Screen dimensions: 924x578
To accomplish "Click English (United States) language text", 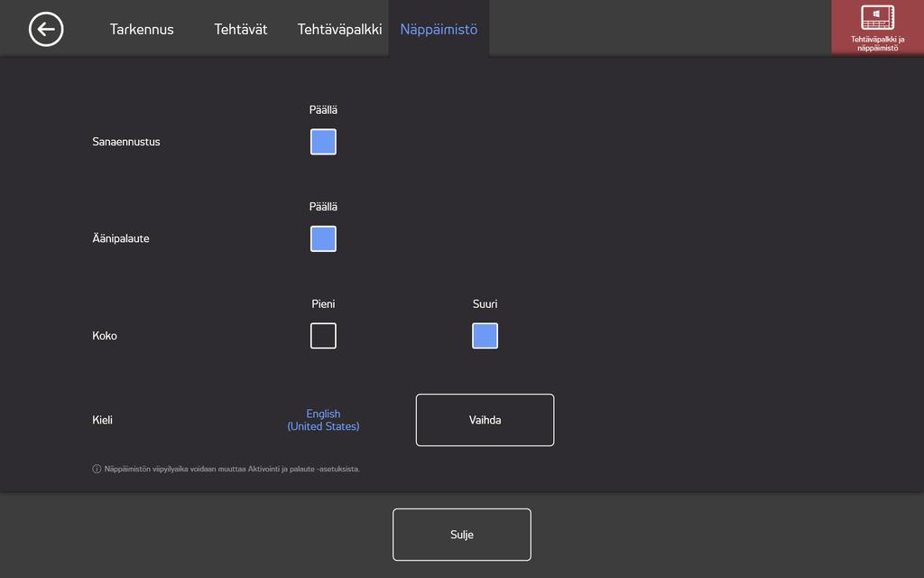I will [x=324, y=420].
